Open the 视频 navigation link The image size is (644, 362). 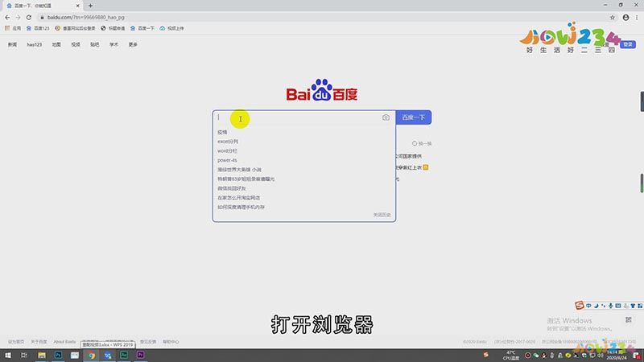76,44
